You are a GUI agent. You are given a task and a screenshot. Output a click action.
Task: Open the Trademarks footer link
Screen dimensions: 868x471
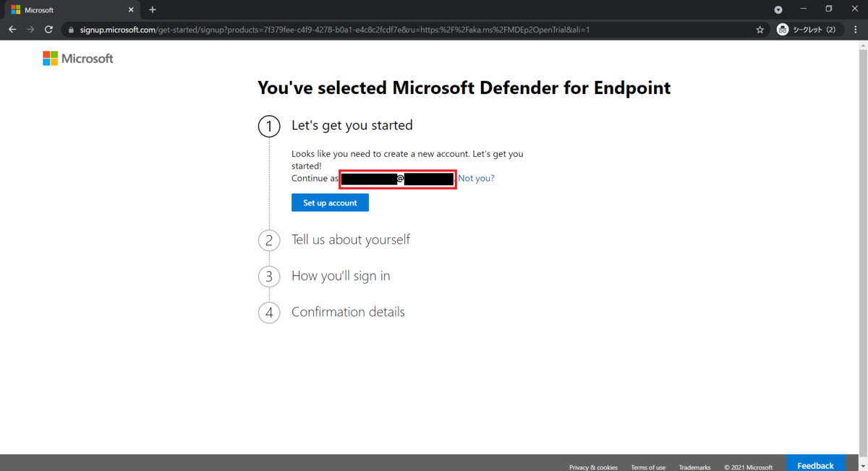(694, 467)
